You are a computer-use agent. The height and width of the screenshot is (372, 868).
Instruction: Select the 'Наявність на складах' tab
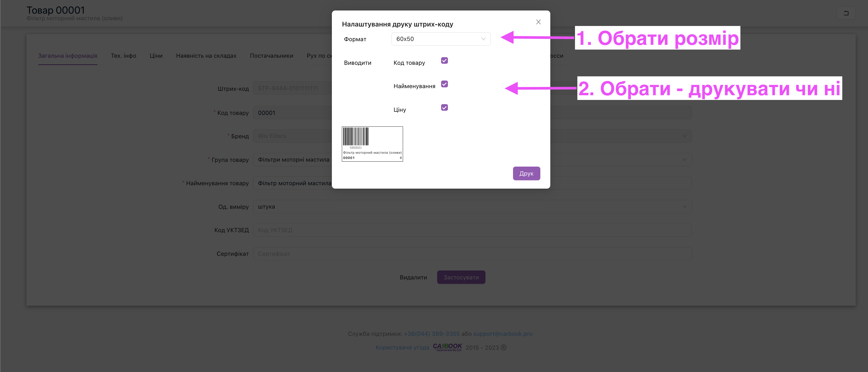tap(206, 56)
